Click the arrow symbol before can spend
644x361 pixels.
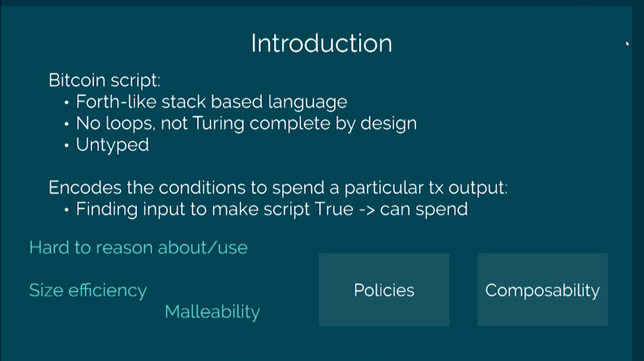pyautogui.click(x=366, y=210)
